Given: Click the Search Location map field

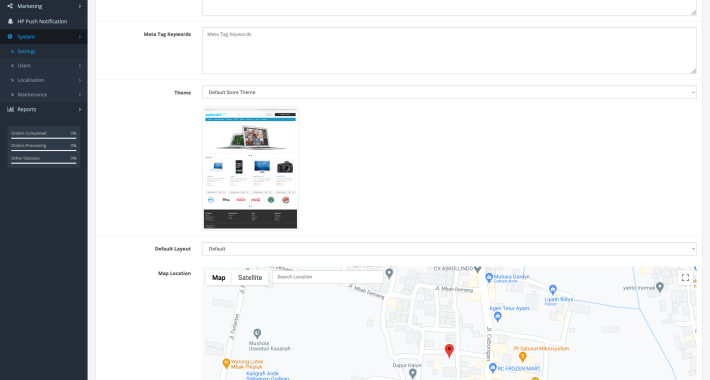Looking at the screenshot, I should [327, 277].
